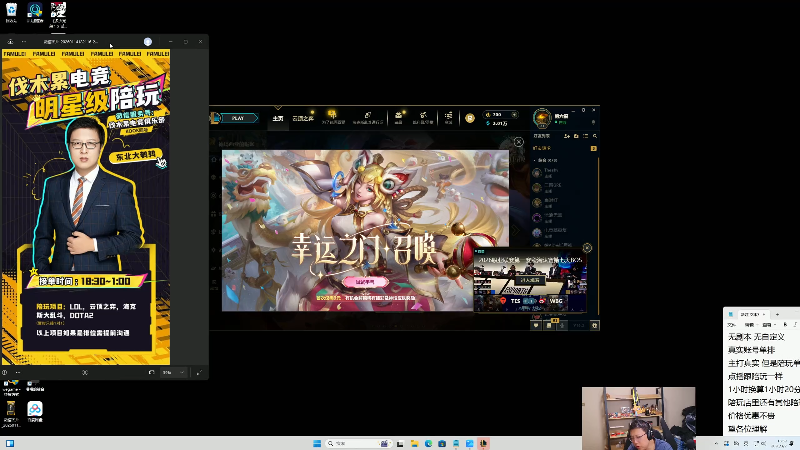This screenshot has height=450, width=800.
Task: Click the pink button on the promo banner
Action: click(x=365, y=282)
